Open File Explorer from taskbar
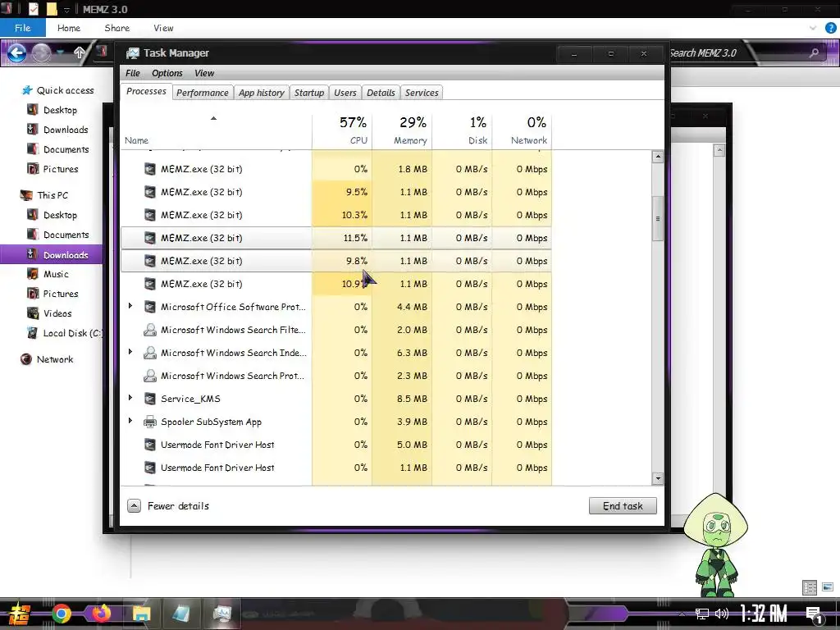 tap(141, 614)
